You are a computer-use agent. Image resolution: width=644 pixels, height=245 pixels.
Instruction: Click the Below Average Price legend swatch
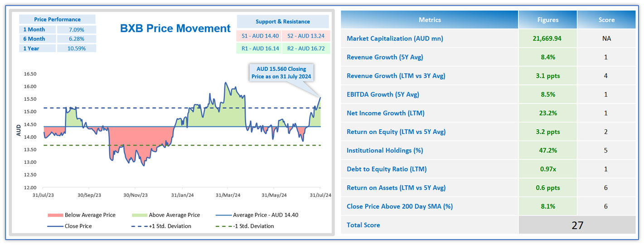(54, 215)
